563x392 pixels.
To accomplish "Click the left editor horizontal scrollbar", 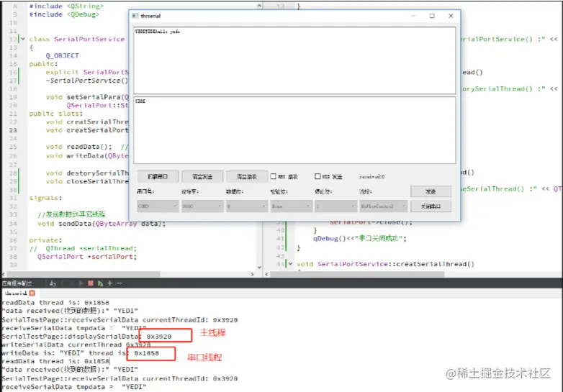I will point(84,274).
